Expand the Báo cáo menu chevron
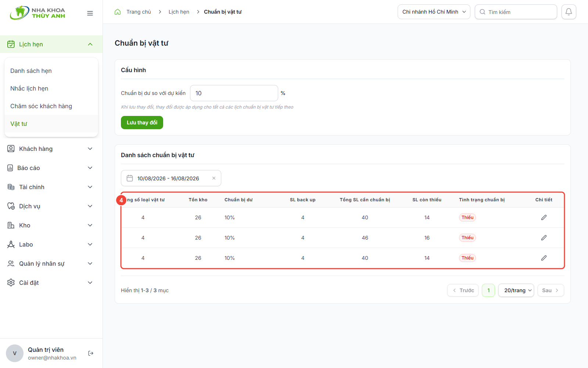Viewport: 588px width, 368px height. pyautogui.click(x=90, y=168)
